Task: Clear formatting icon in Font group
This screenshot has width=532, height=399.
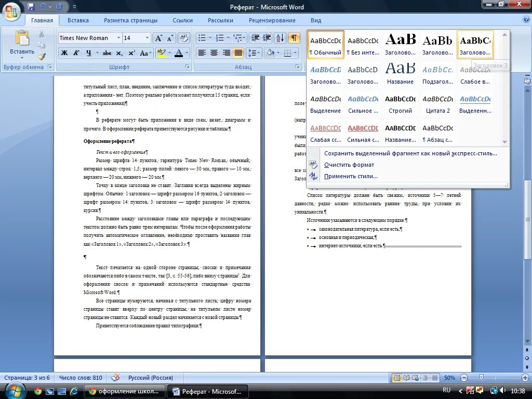Action: tap(183, 38)
